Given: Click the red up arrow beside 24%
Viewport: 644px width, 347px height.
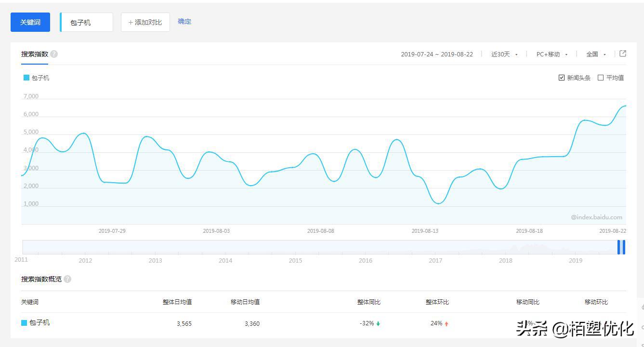Looking at the screenshot, I should pos(447,324).
